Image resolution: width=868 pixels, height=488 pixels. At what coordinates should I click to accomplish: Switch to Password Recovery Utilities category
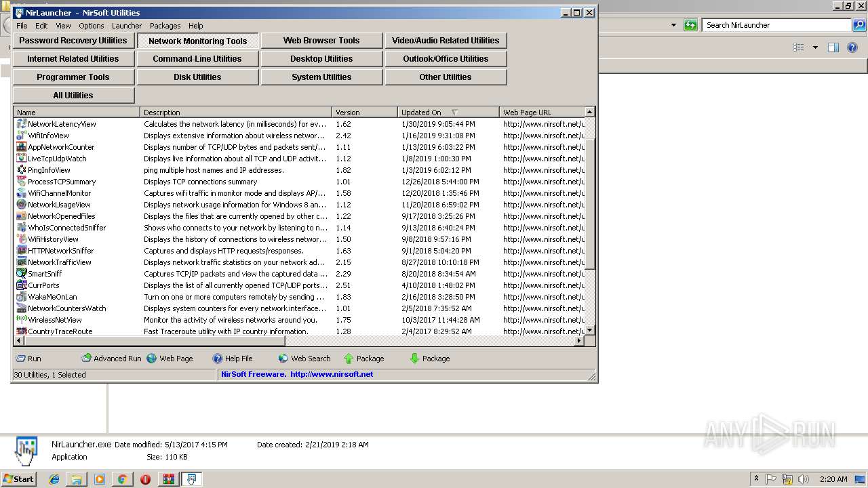(x=73, y=41)
